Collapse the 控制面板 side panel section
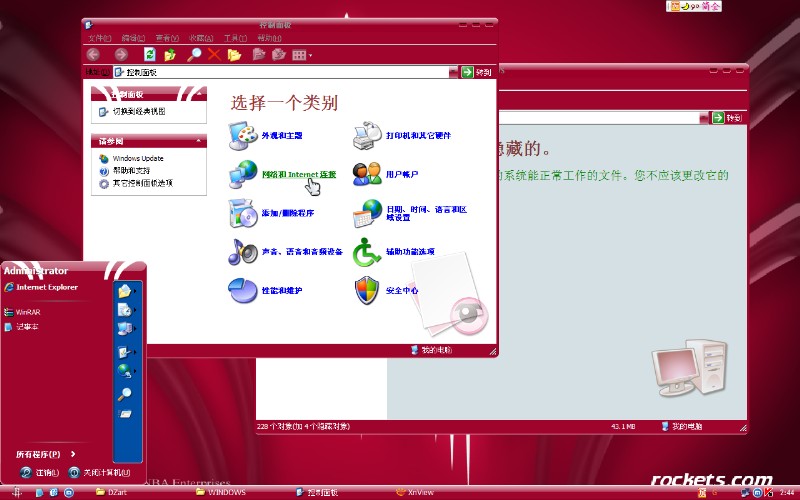Viewport: 800px width, 500px height. [x=198, y=94]
